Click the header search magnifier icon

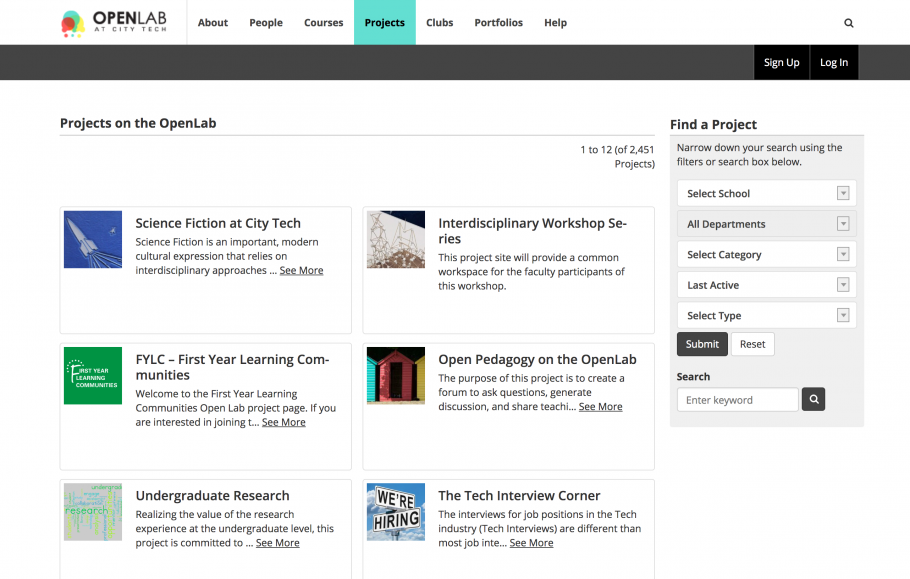point(848,23)
